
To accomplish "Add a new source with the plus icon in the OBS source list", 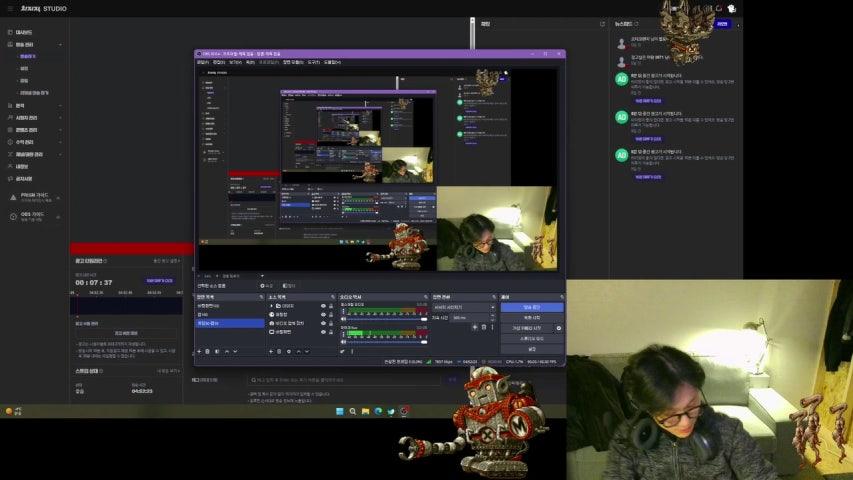I will [x=270, y=352].
